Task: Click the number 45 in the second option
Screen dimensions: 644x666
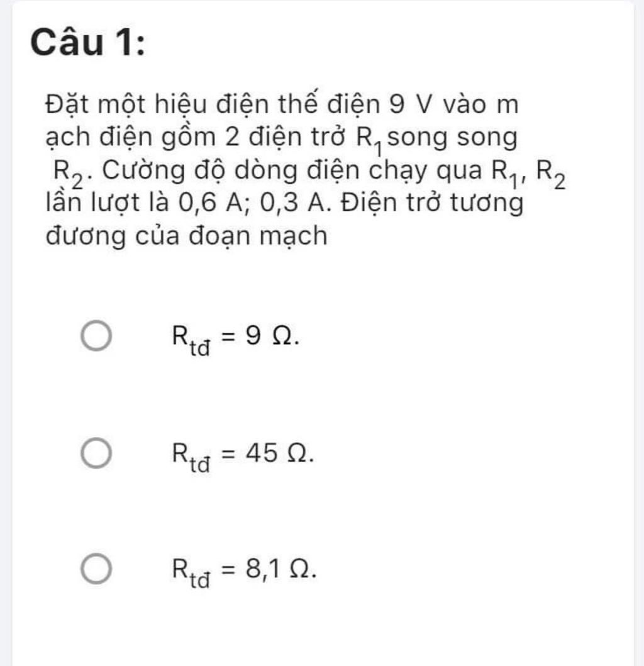Action: coord(262,452)
